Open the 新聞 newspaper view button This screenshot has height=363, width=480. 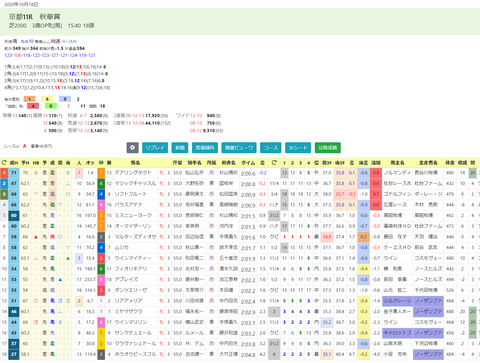tap(180, 148)
